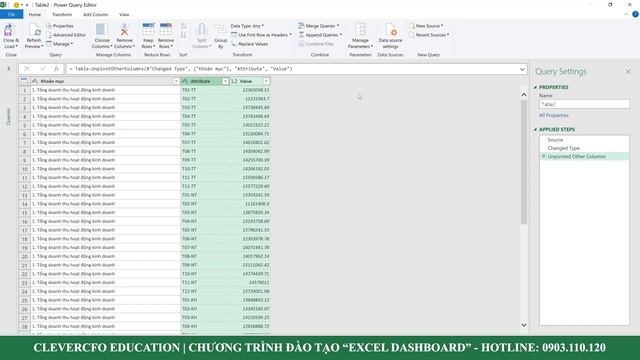The image size is (640, 360).
Task: Open Value column filter dropdown
Action: (266, 81)
